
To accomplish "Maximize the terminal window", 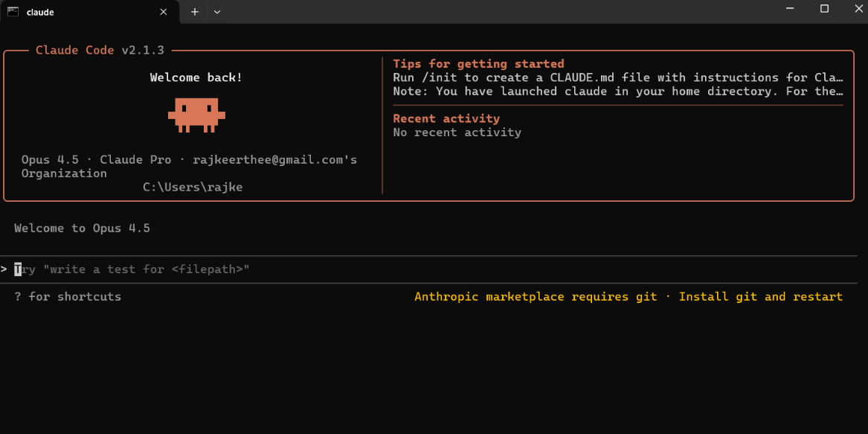I will pyautogui.click(x=824, y=8).
